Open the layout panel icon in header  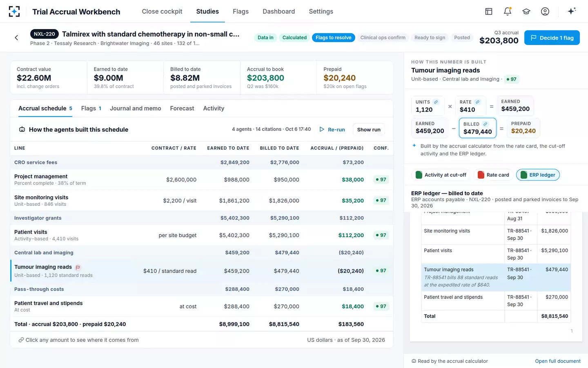coord(488,11)
